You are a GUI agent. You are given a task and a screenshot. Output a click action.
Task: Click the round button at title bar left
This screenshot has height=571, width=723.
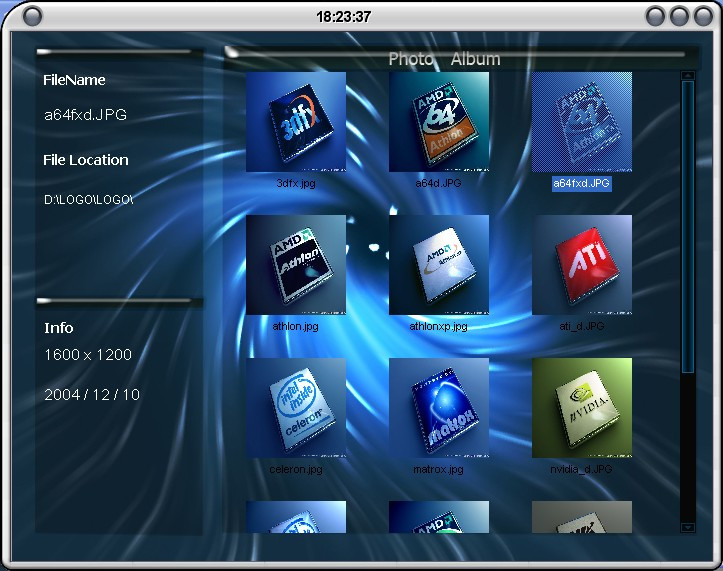pos(32,17)
